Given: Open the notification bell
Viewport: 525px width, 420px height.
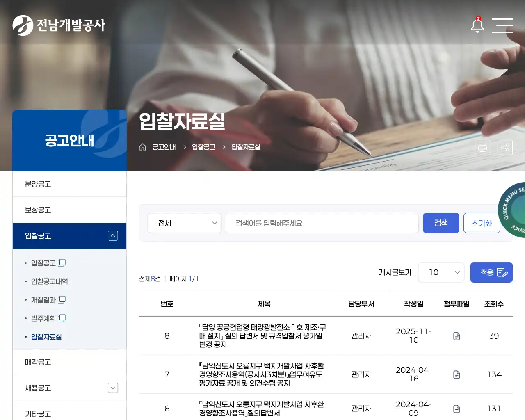Looking at the screenshot, I should coord(477,25).
